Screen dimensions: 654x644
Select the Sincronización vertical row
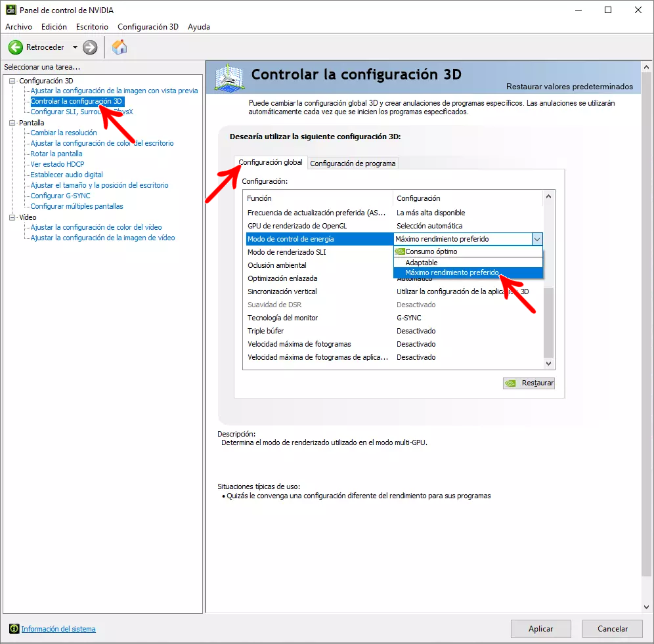click(395, 291)
